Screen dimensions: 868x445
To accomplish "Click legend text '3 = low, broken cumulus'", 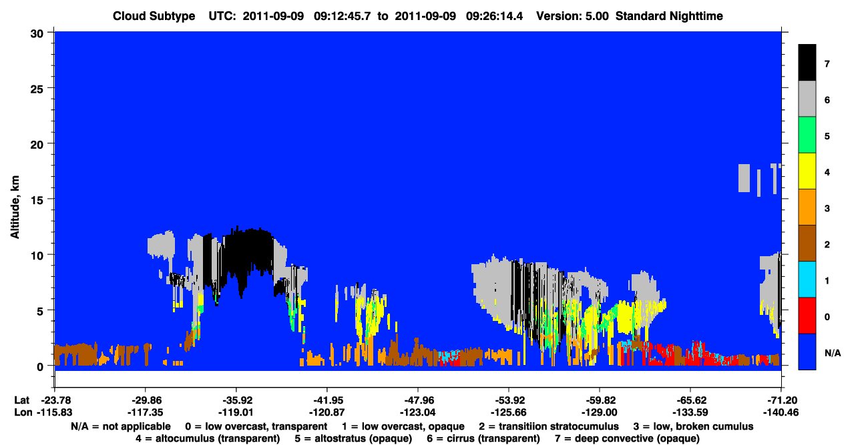I will coord(693,426).
